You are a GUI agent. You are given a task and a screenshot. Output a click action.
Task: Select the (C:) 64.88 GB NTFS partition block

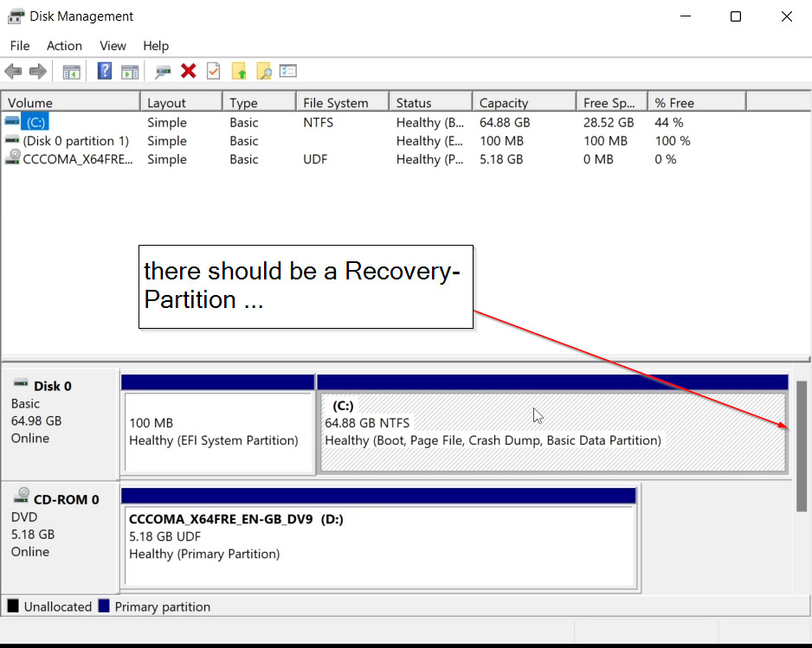(552, 432)
